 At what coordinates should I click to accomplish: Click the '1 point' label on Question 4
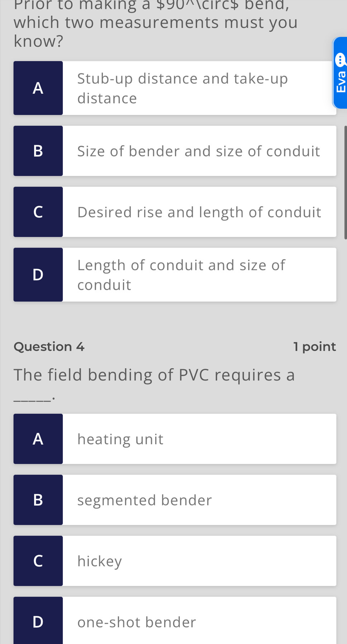pos(315,346)
